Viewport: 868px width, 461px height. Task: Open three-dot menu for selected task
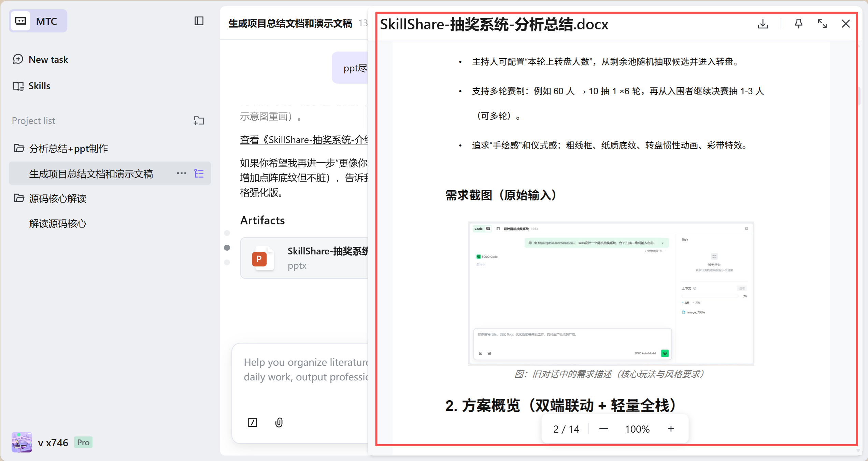point(181,173)
